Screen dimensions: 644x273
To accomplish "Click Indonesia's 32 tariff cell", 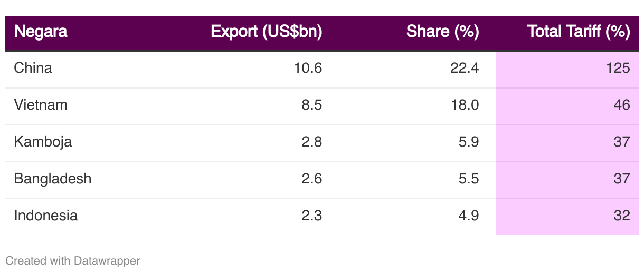I will click(x=622, y=216).
